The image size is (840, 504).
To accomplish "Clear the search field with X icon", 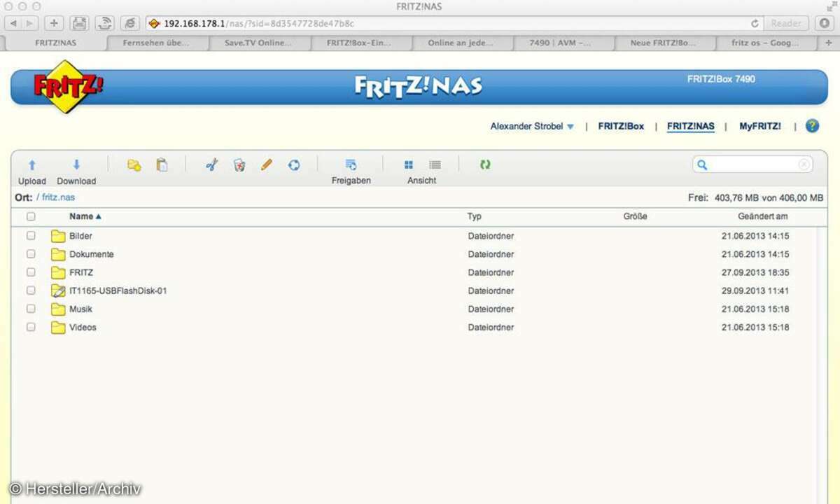I will coord(804,165).
